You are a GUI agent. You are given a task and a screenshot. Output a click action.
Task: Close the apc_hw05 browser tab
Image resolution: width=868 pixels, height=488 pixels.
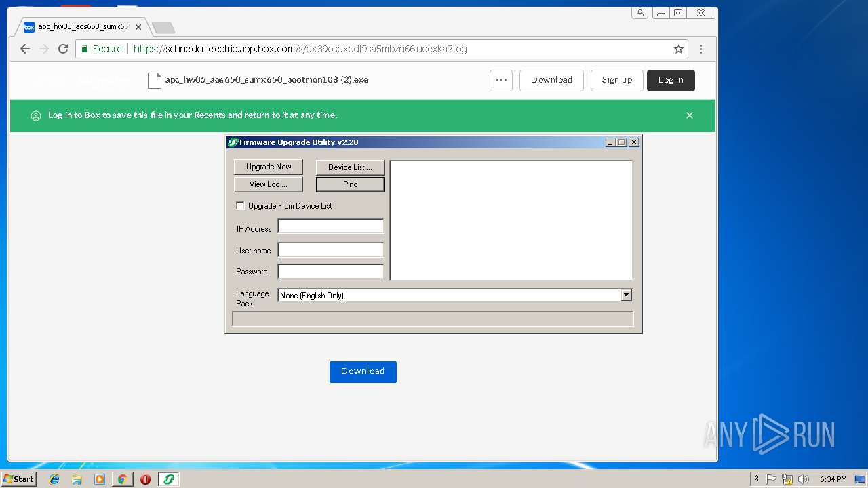pos(138,27)
